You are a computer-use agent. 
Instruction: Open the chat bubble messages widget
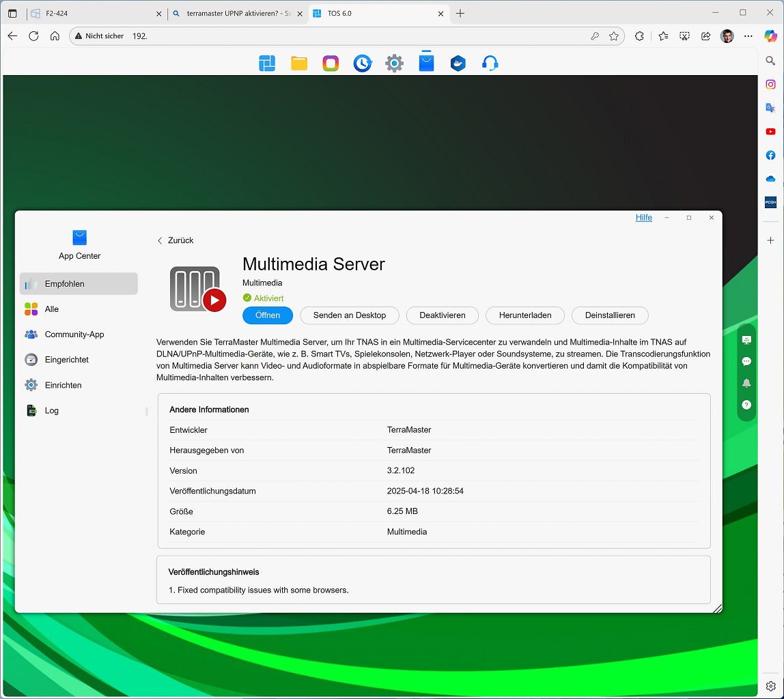click(x=746, y=361)
